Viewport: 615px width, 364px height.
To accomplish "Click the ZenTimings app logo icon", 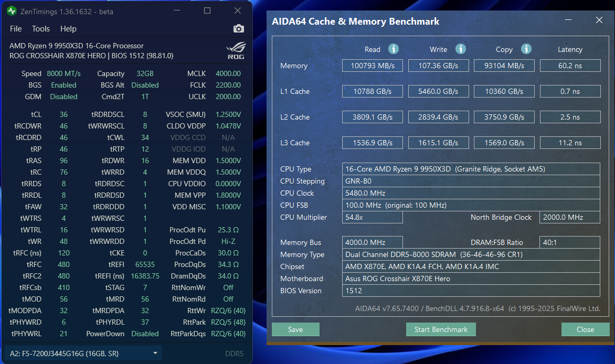I will 12,11.
